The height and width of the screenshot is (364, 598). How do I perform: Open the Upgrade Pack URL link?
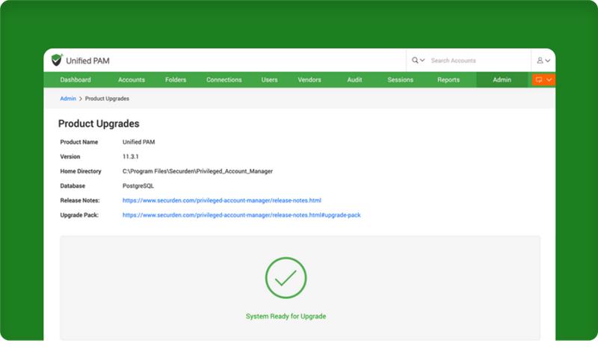241,215
